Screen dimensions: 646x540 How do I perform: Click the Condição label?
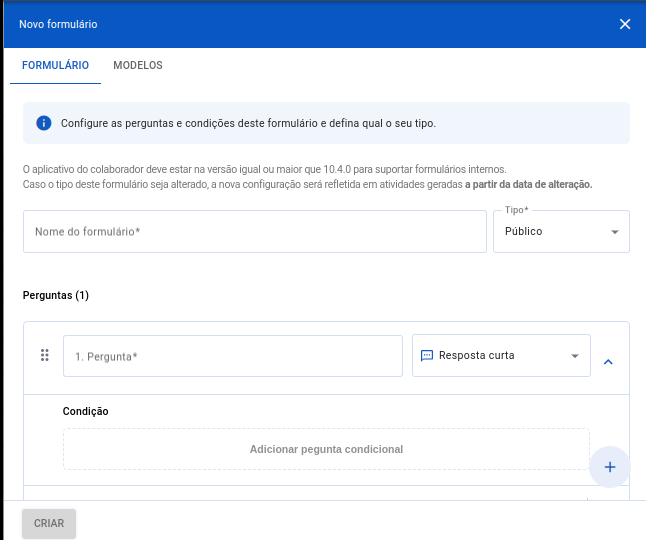coord(86,411)
